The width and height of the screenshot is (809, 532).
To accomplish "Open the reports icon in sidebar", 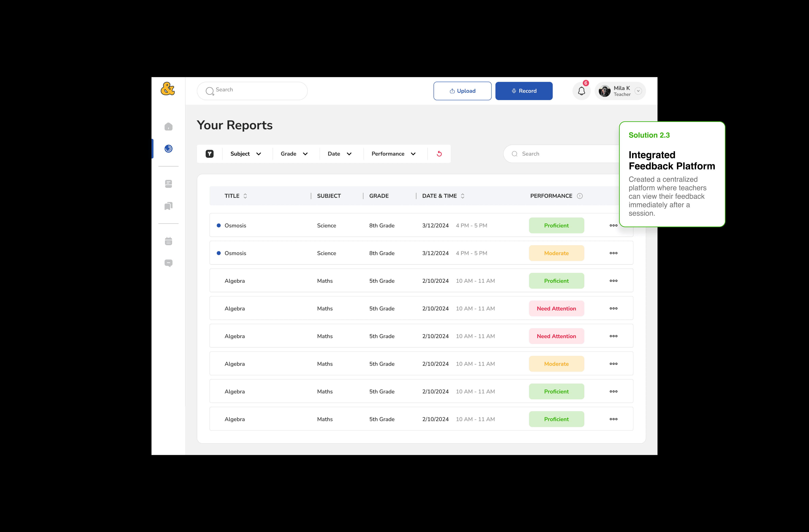I will click(x=168, y=149).
